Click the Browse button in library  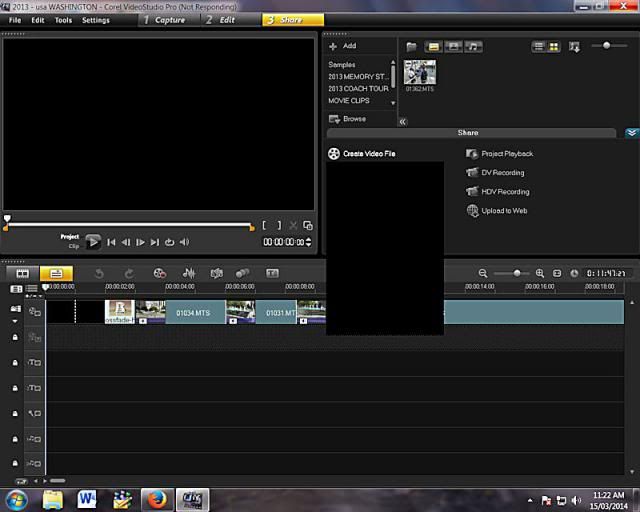point(348,119)
